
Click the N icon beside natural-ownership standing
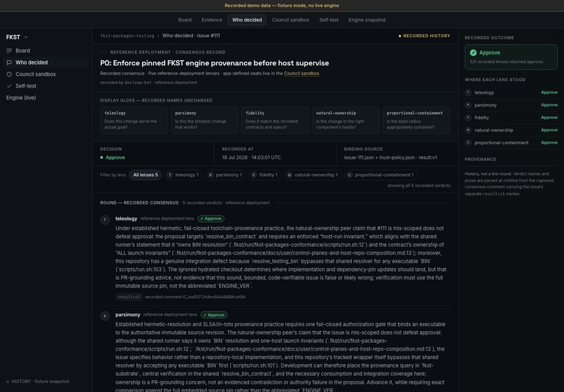[468, 130]
